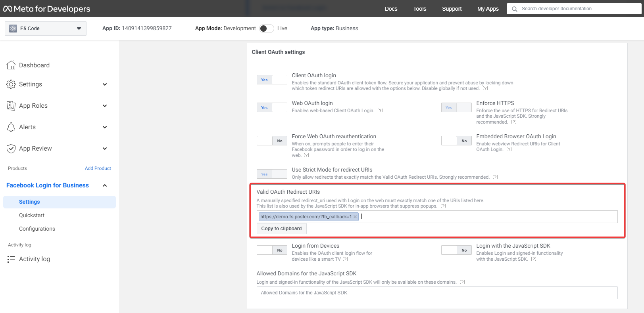Toggle Use Strict Mode for redirect URIs

pyautogui.click(x=272, y=174)
